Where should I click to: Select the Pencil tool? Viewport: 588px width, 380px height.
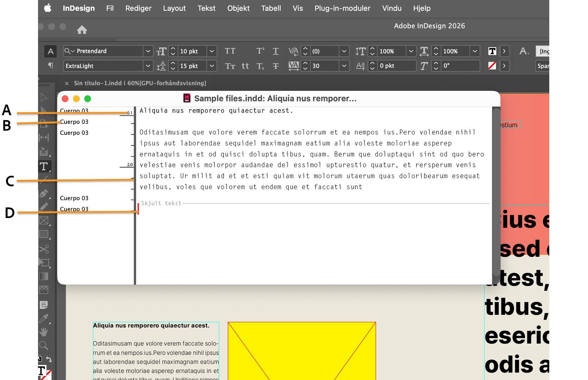tap(44, 207)
